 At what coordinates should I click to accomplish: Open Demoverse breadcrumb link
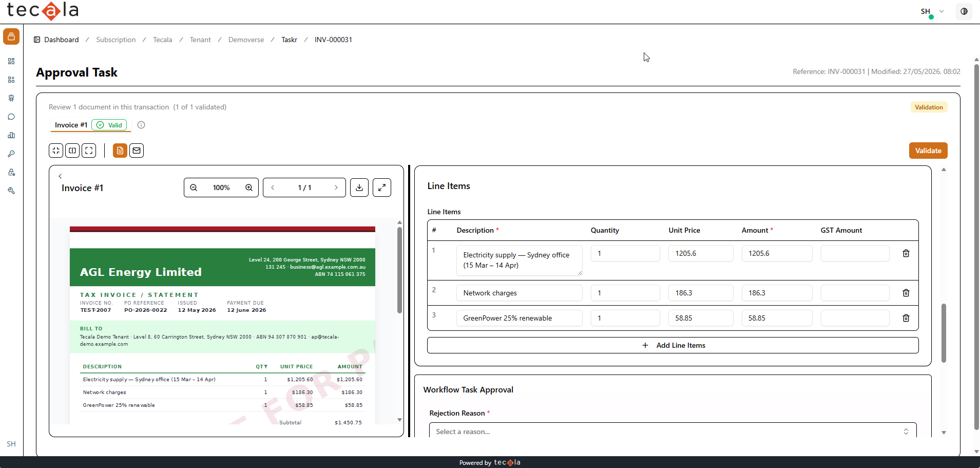click(246, 40)
